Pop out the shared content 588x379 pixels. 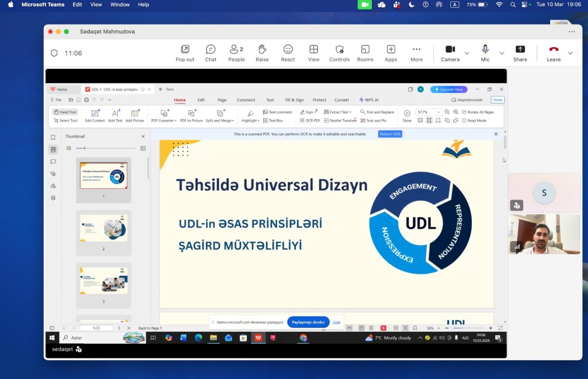tap(185, 53)
